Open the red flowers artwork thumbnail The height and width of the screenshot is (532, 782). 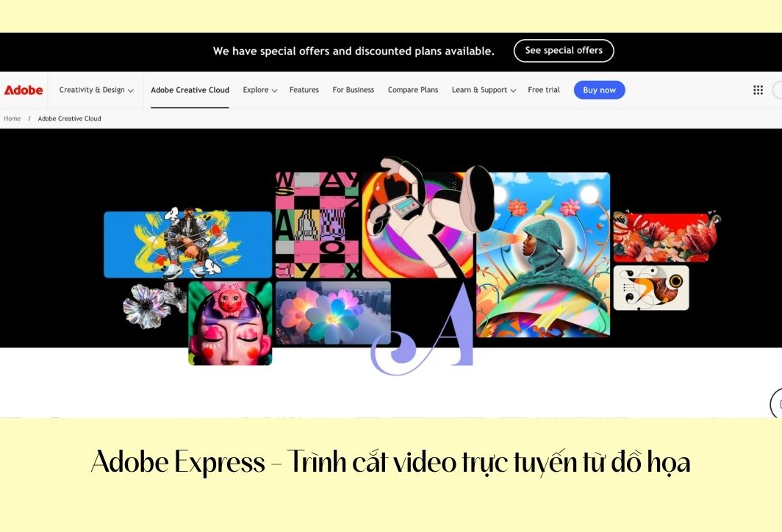667,237
